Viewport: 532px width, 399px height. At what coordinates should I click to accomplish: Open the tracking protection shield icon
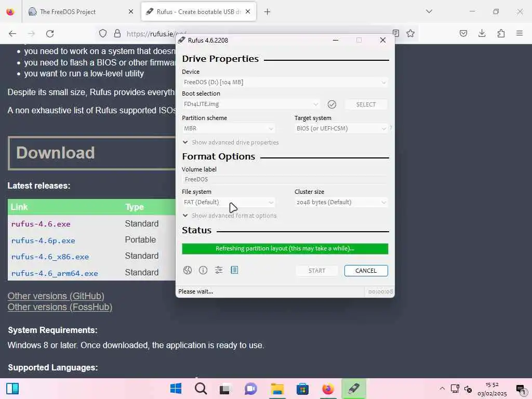coord(103,33)
